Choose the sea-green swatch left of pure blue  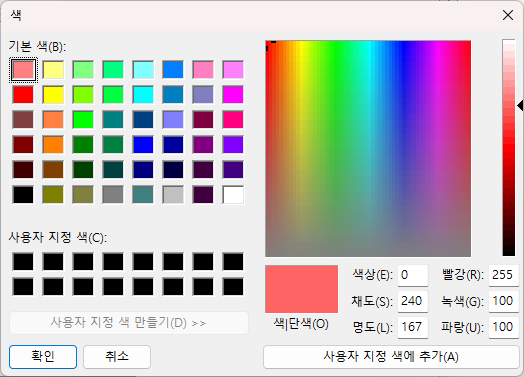(x=113, y=145)
